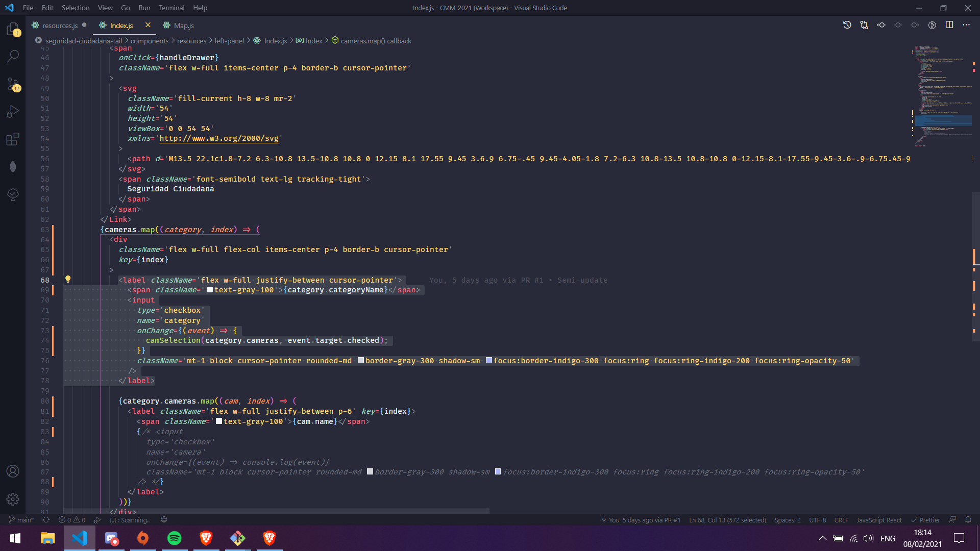This screenshot has height=551, width=980.
Task: Open the Search view in activity bar
Action: tap(13, 56)
